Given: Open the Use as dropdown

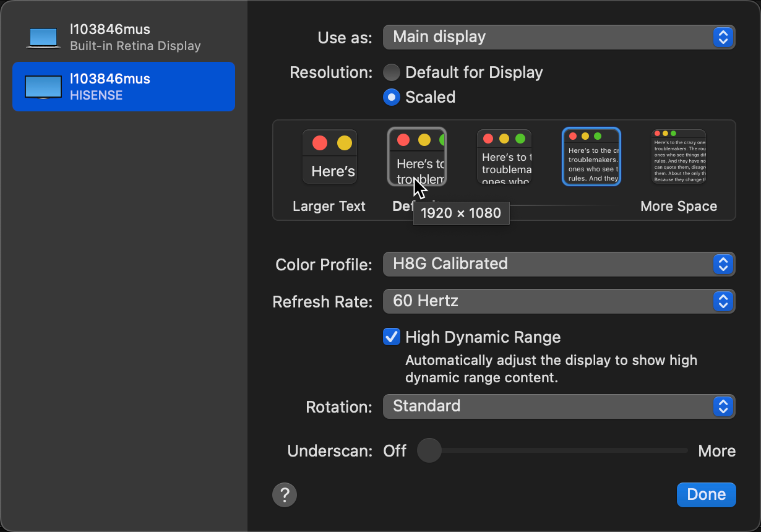Looking at the screenshot, I should point(559,37).
